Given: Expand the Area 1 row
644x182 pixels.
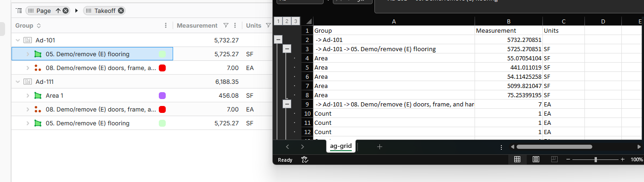Looking at the screenshot, I should point(27,95).
